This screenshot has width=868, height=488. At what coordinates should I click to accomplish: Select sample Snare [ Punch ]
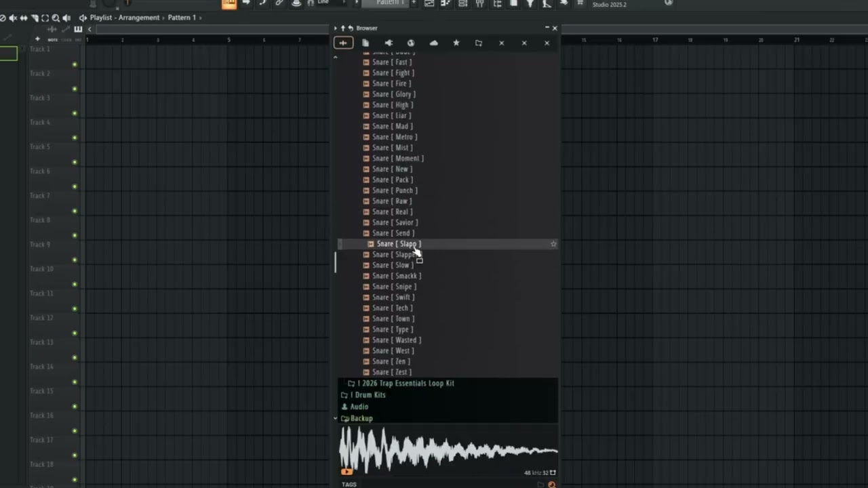pos(395,190)
